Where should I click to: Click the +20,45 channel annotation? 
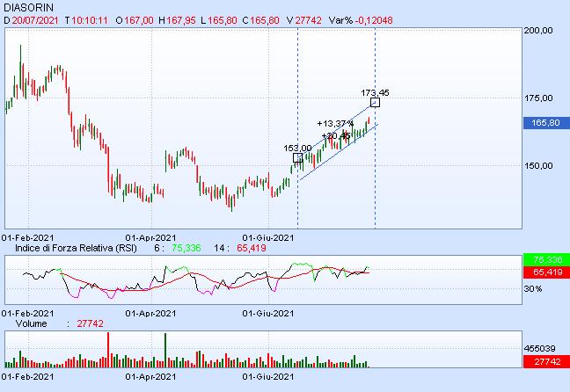tap(336, 136)
